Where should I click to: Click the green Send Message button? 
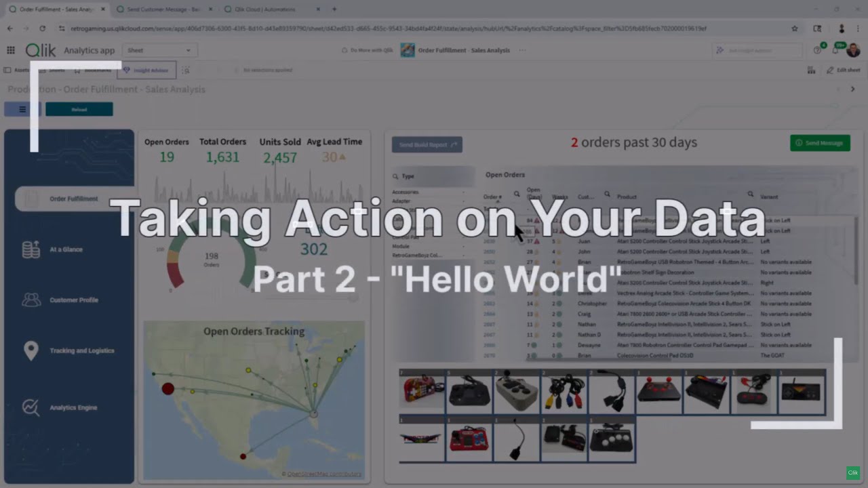pos(820,143)
